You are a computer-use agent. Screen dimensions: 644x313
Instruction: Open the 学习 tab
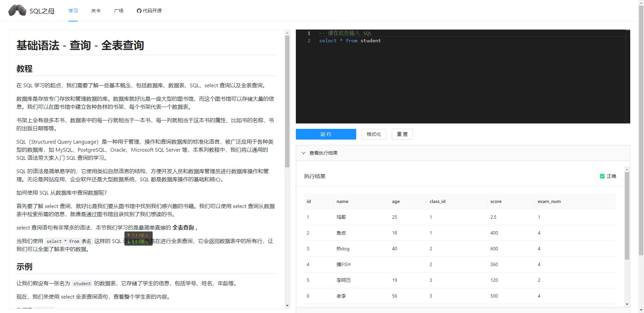[x=73, y=11]
